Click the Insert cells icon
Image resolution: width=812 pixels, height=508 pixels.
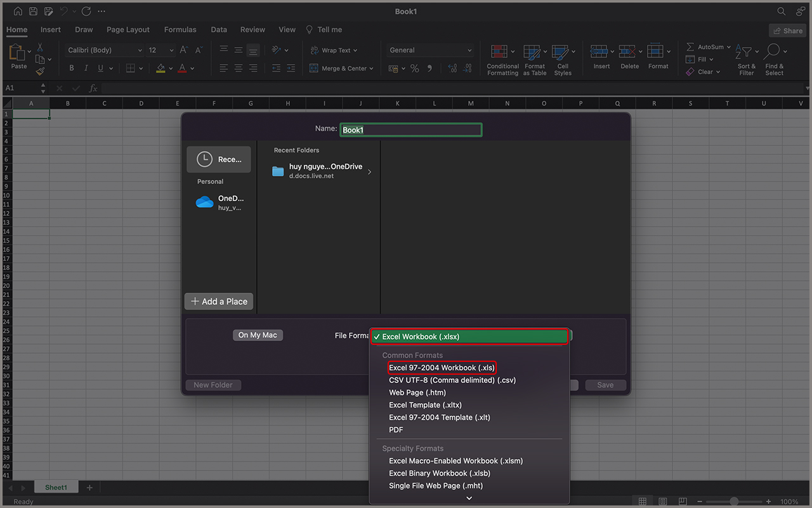(599, 51)
